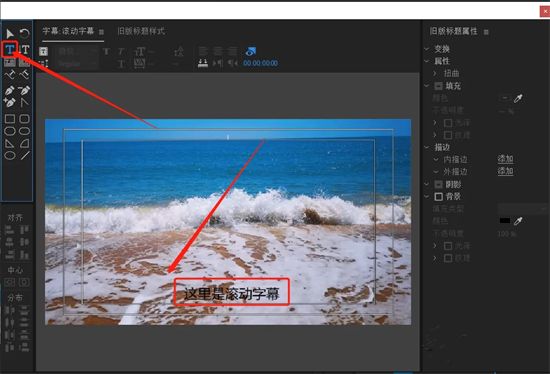Select the Delete Anchor Point tool
Viewport: 550px width, 374px height.
[x=24, y=90]
